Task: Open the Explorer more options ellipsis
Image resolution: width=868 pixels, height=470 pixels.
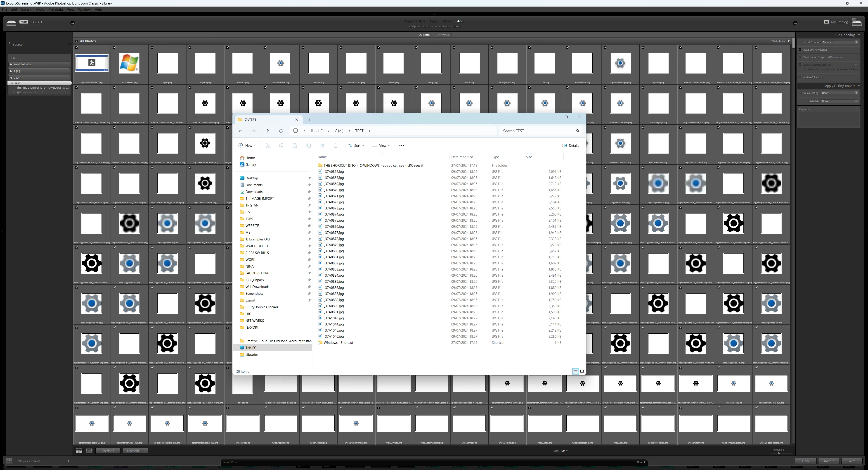Action: [401, 146]
